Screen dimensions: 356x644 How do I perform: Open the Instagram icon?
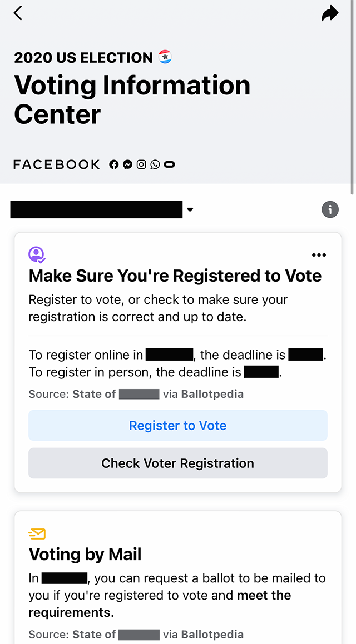(x=141, y=164)
